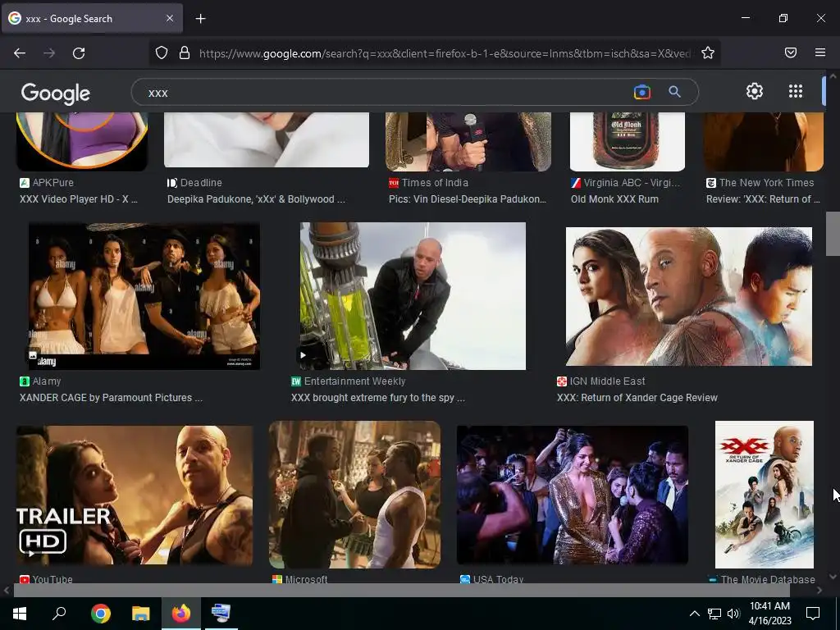This screenshot has width=840, height=630.
Task: Open the XXX Video Player HD result title
Action: [x=79, y=199]
